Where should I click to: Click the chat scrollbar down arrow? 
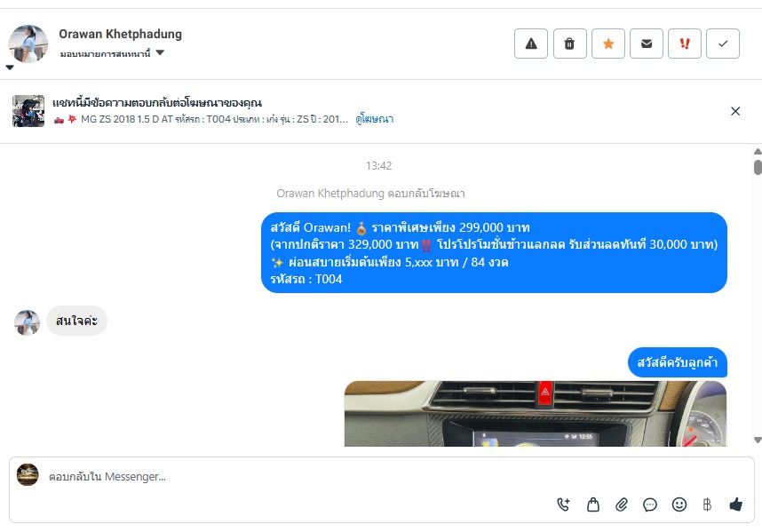click(758, 441)
